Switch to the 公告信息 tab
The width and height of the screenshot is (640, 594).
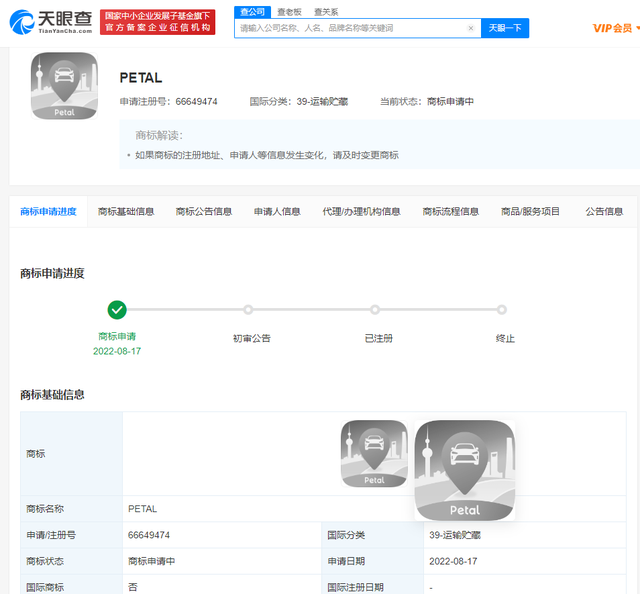point(604,211)
